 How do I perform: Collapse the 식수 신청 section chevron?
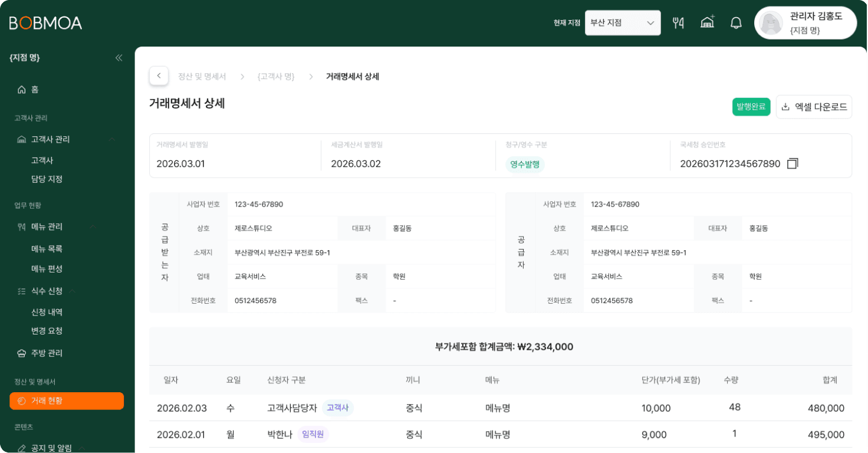[73, 291]
